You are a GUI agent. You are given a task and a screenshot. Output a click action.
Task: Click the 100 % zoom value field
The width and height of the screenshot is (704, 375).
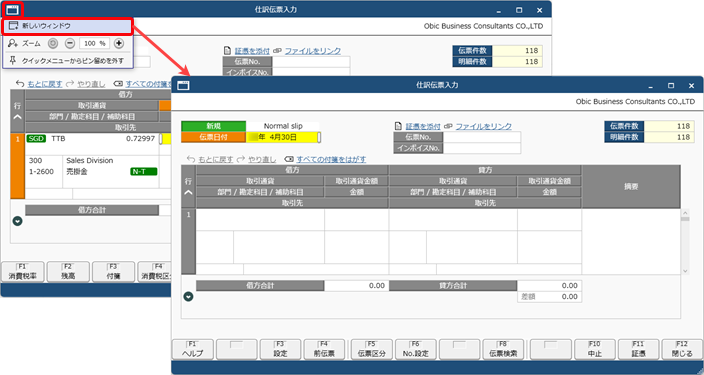94,44
